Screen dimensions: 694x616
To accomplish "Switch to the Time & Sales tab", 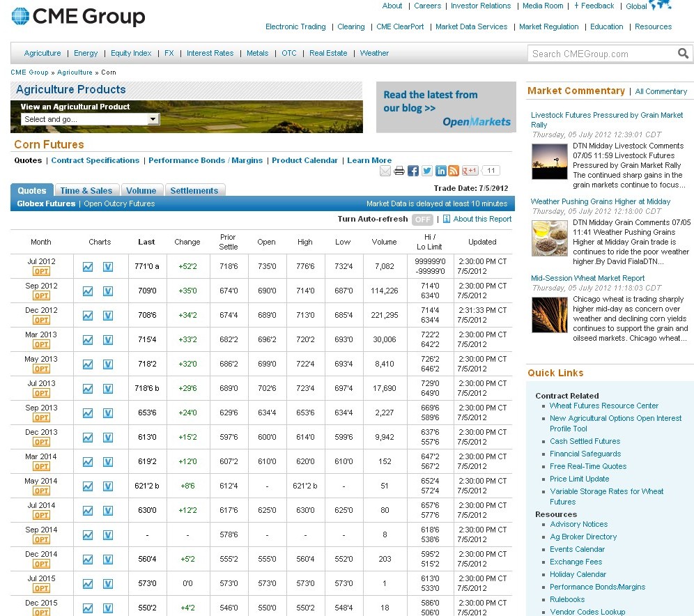I will (x=86, y=191).
